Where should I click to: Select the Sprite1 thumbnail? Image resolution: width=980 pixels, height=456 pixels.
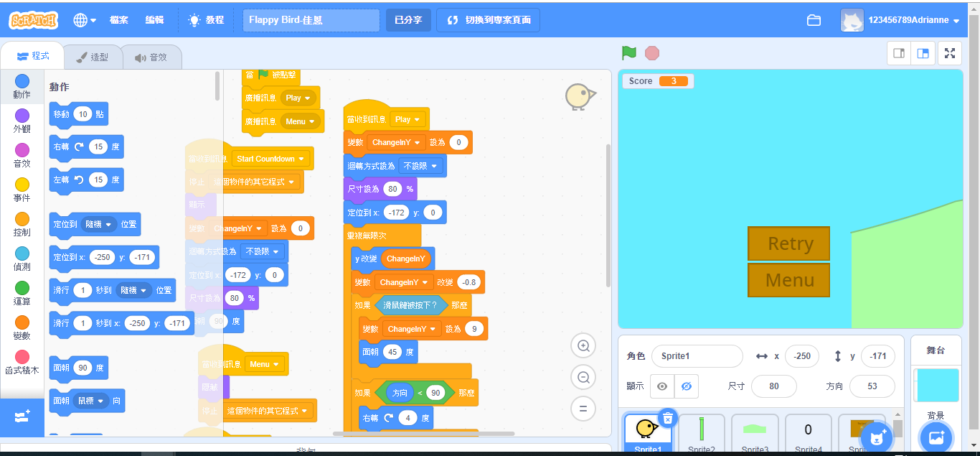(649, 433)
